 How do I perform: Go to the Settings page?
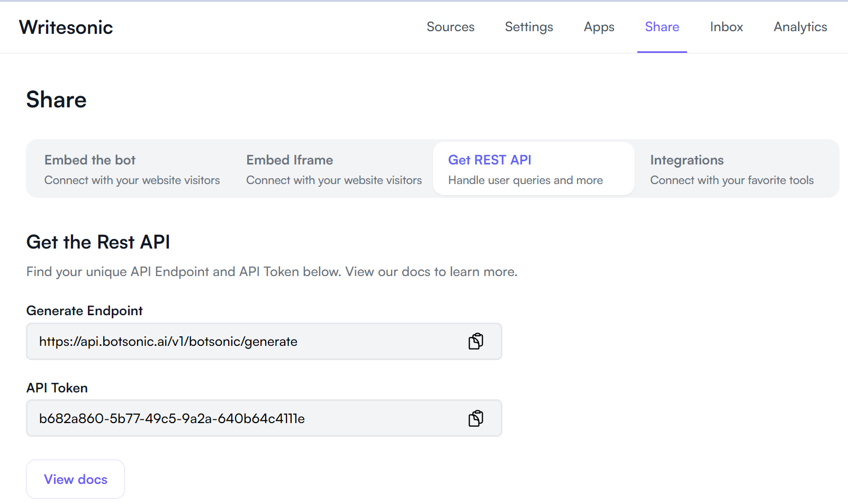(529, 27)
